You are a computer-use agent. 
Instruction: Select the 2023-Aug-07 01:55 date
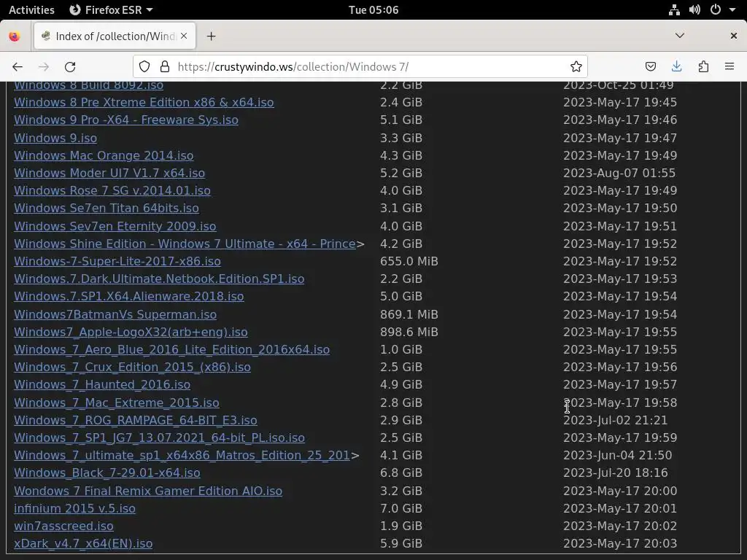point(619,174)
